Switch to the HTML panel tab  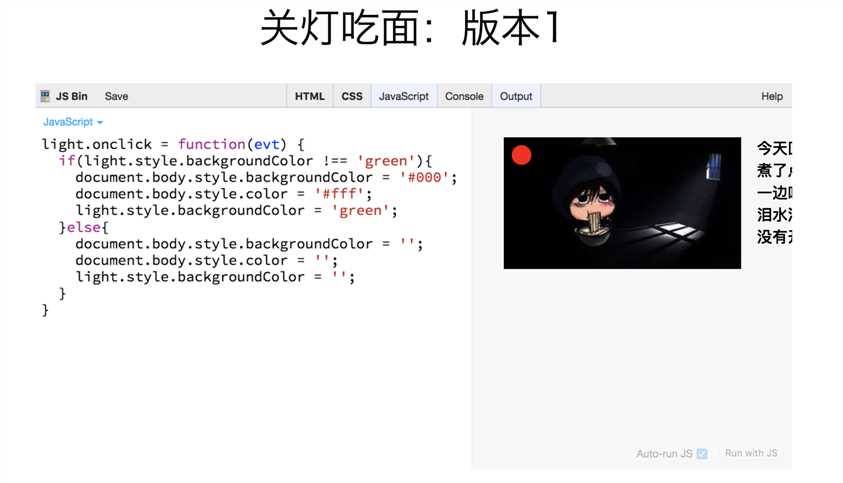pos(310,96)
